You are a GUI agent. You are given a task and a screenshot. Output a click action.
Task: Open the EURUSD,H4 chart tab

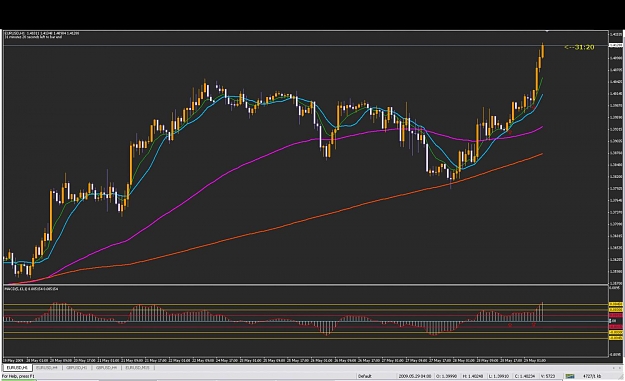point(47,367)
